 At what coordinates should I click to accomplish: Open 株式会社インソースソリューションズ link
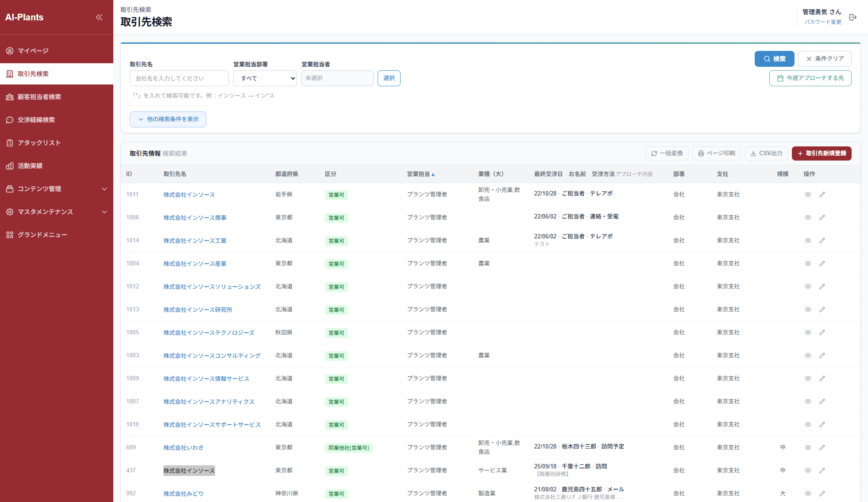[x=212, y=287]
